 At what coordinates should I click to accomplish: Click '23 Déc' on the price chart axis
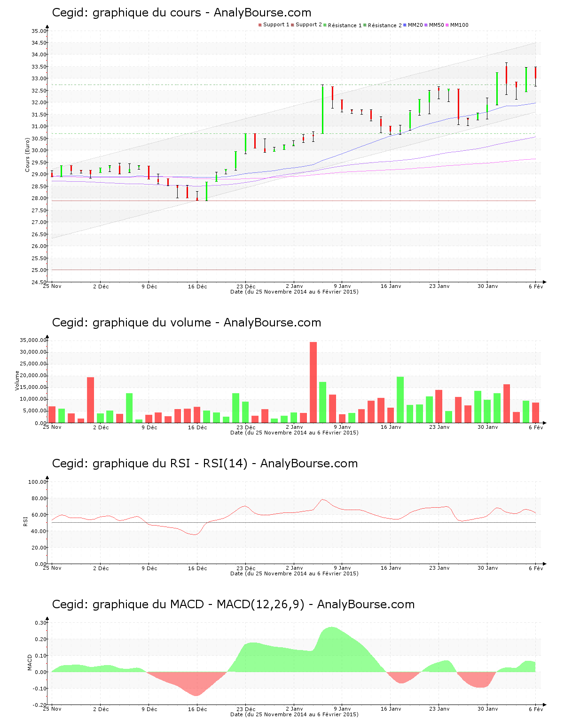tap(246, 287)
